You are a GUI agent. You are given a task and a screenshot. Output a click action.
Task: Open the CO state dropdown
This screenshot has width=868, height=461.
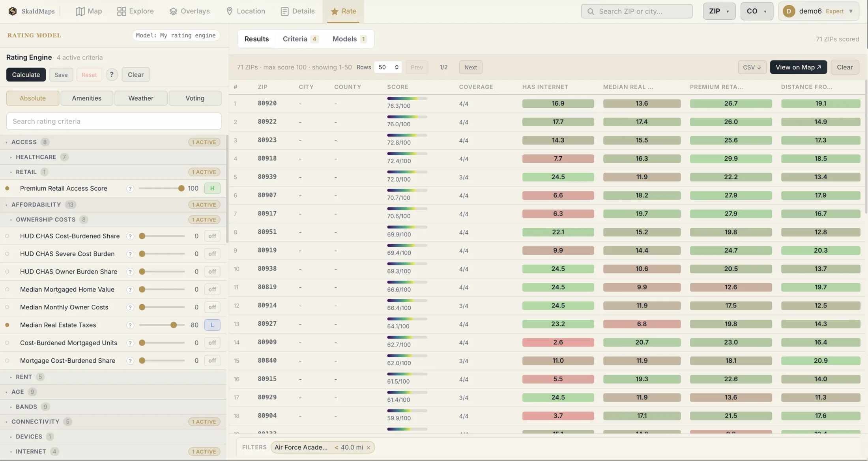[756, 11]
